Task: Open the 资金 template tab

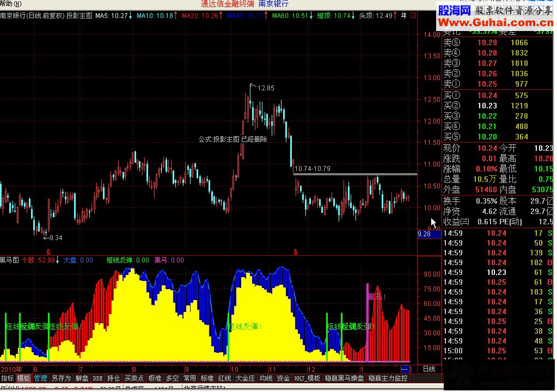Action: 283,378
